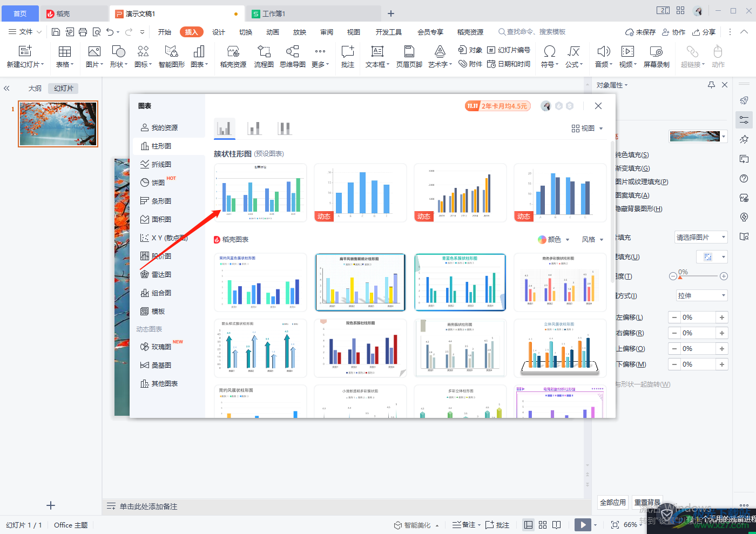Viewport: 756px width, 534px height.
Task: Click the save icon in quick access toolbar
Action: [56, 32]
